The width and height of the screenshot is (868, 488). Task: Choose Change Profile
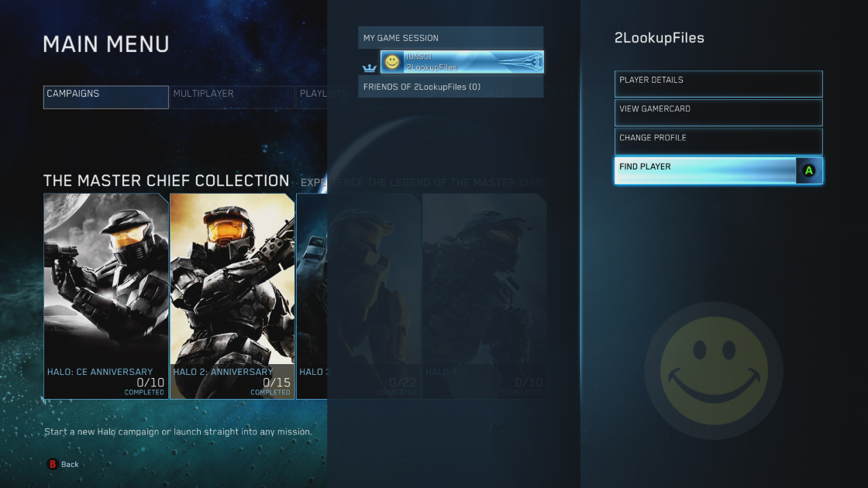click(x=718, y=142)
